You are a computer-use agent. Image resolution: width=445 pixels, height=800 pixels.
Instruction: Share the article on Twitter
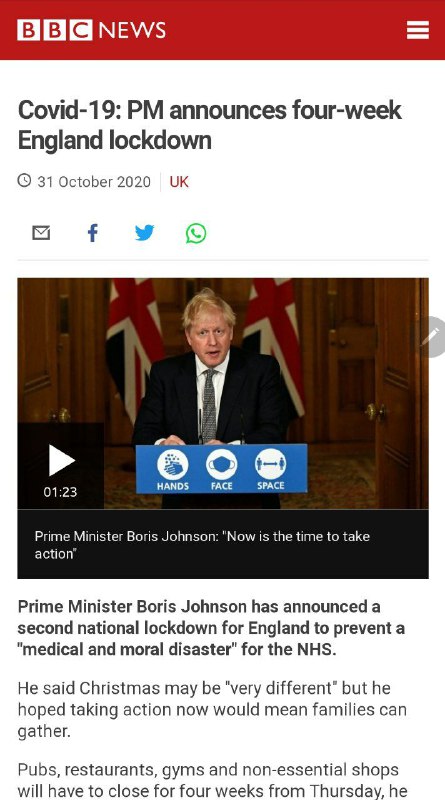(x=144, y=233)
